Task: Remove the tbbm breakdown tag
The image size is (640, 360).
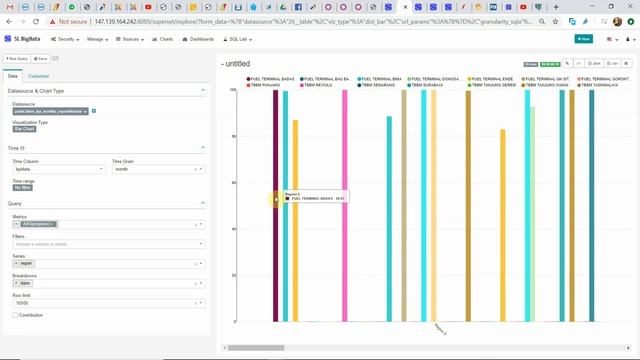Action: (16, 283)
